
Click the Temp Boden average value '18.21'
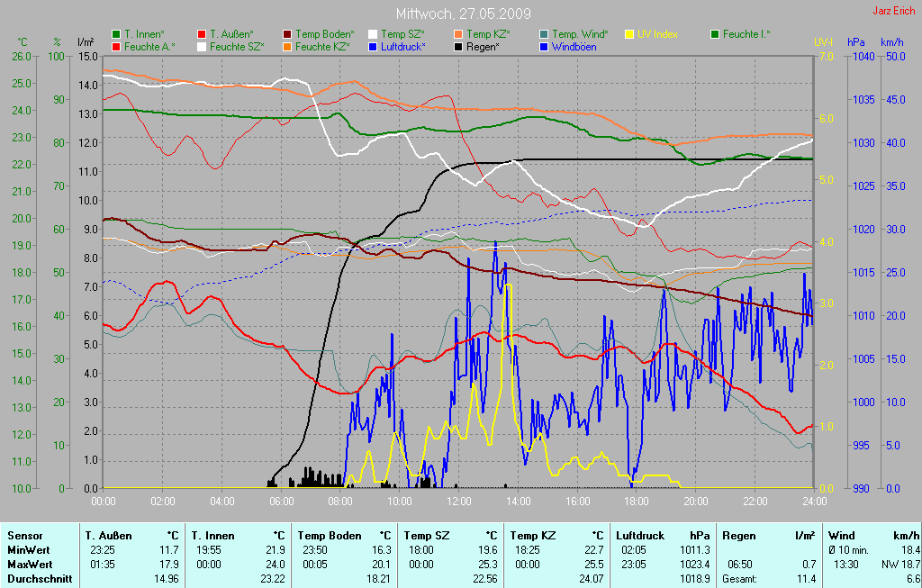[379, 579]
